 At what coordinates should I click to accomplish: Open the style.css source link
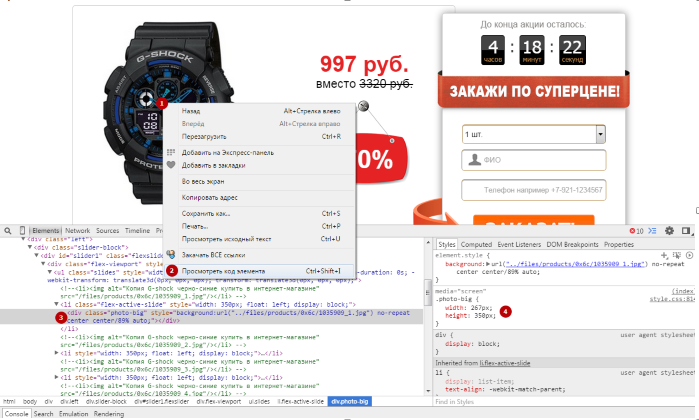pos(671,298)
